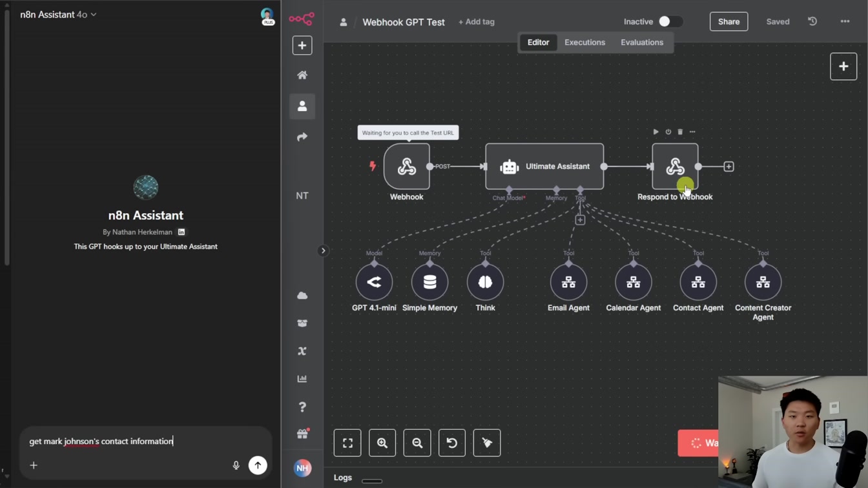
Task: Open the n8n Assistant model dropdown
Action: pyautogui.click(x=58, y=14)
